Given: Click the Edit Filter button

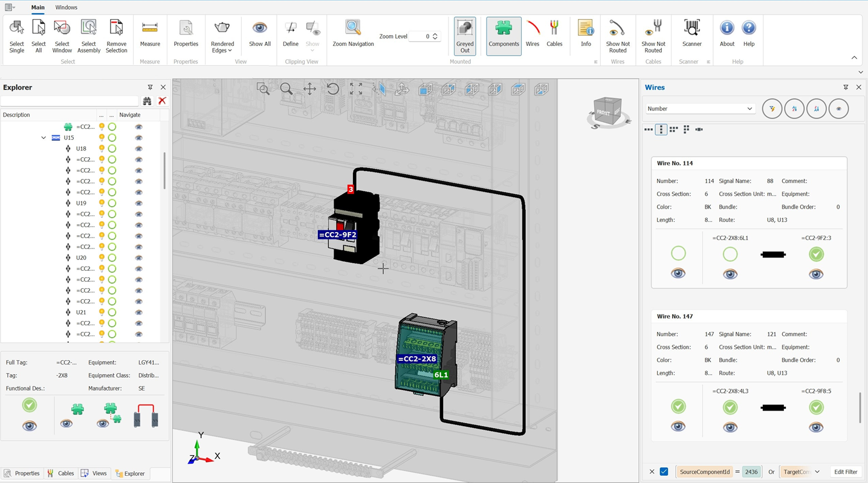Looking at the screenshot, I should point(845,472).
